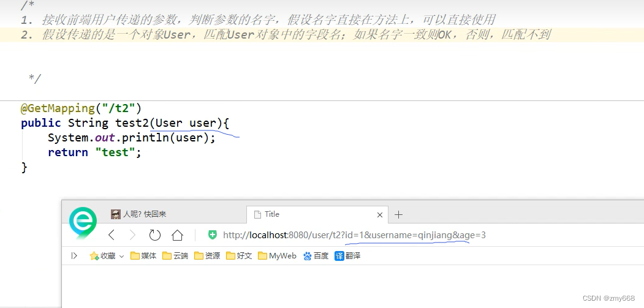The height and width of the screenshot is (308, 644).
Task: Open the 翻译 translate bookmark
Action: [x=347, y=256]
